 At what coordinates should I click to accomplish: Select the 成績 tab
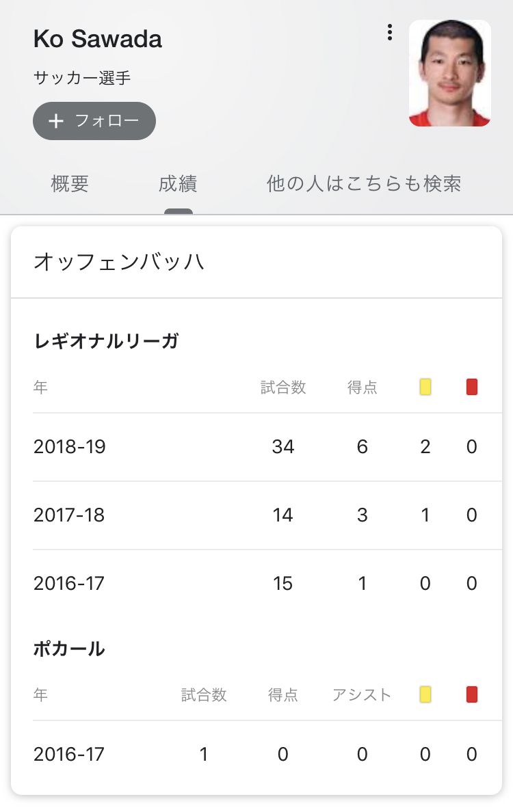pyautogui.click(x=178, y=184)
